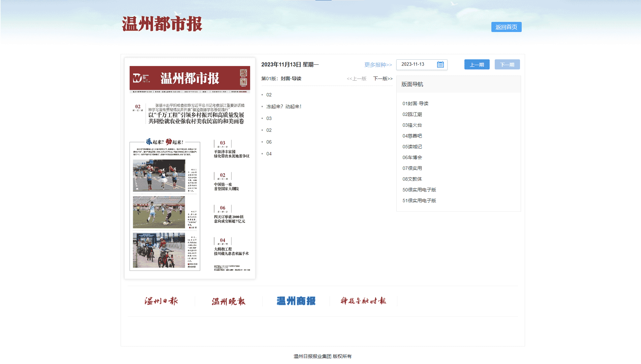Open the 06 article link

pyautogui.click(x=269, y=142)
